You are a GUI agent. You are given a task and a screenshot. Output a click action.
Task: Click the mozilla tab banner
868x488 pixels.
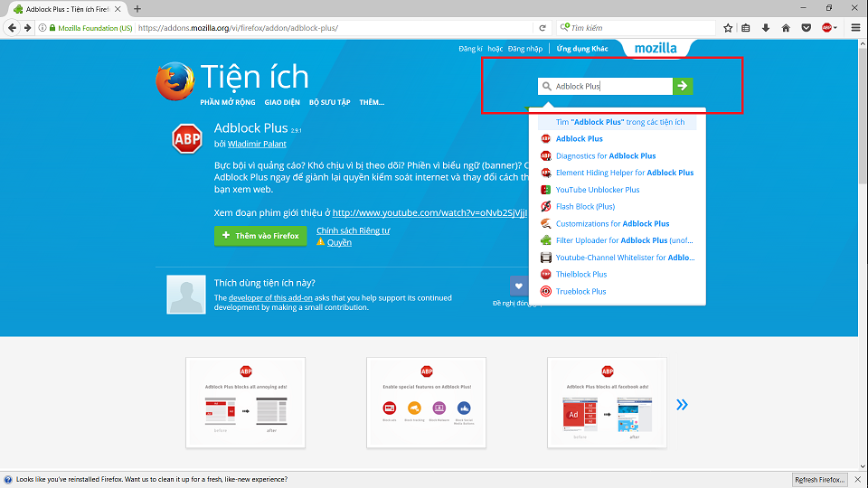[656, 48]
